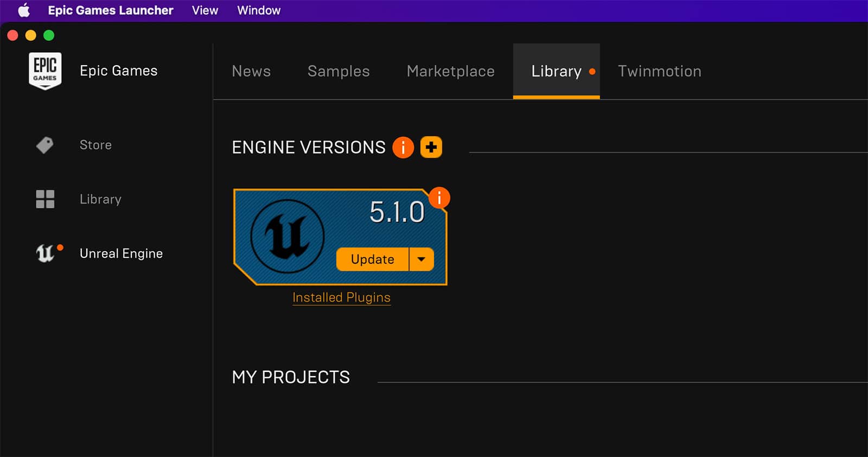Screen dimensions: 868x457
Task: Open the Window menu
Action: coord(259,10)
